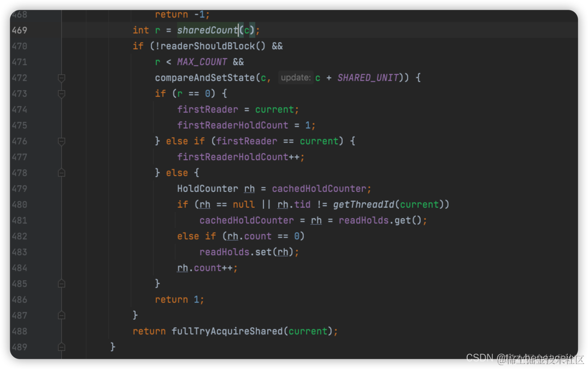Screen dimensions: 588x369
Task: Click line number 488 in the gutter
Action: tap(20, 331)
